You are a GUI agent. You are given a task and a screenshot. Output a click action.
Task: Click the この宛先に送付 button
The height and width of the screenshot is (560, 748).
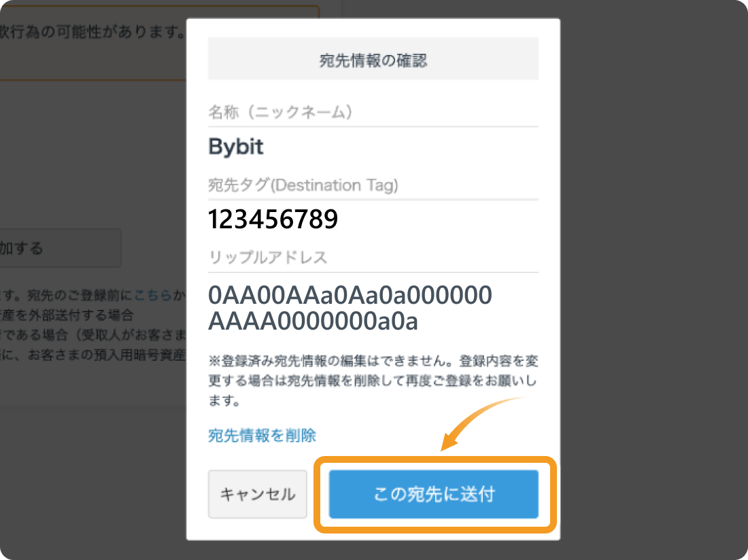[x=433, y=494]
